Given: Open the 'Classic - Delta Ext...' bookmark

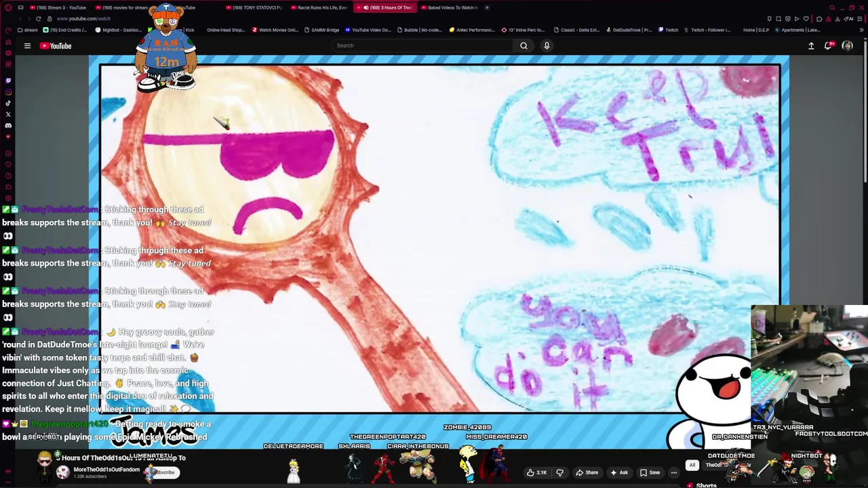Looking at the screenshot, I should pos(577,30).
